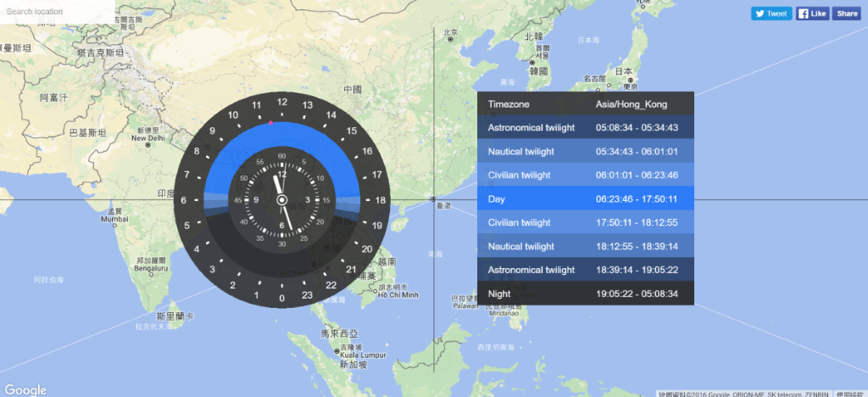This screenshot has height=397, width=868.
Task: Select hour 12 on the outer dial
Action: (281, 103)
